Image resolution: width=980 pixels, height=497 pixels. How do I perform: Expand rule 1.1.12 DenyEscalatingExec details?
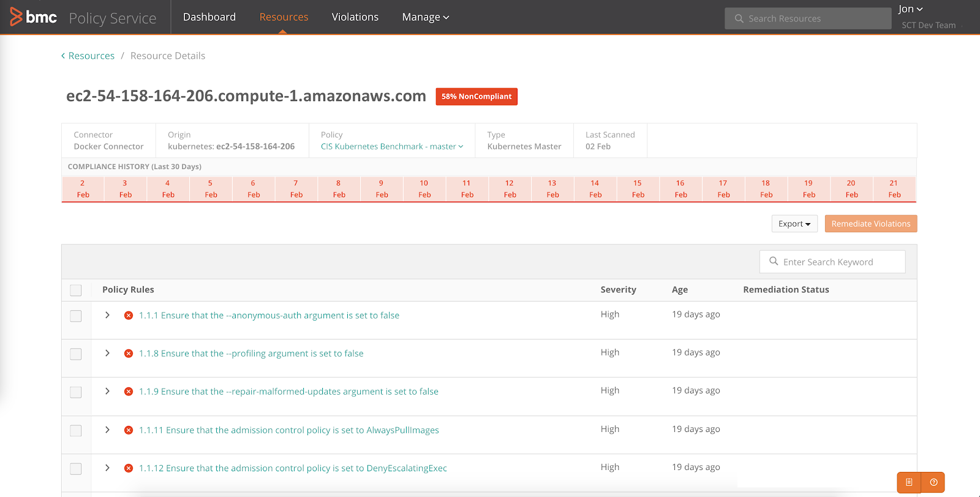(x=107, y=468)
